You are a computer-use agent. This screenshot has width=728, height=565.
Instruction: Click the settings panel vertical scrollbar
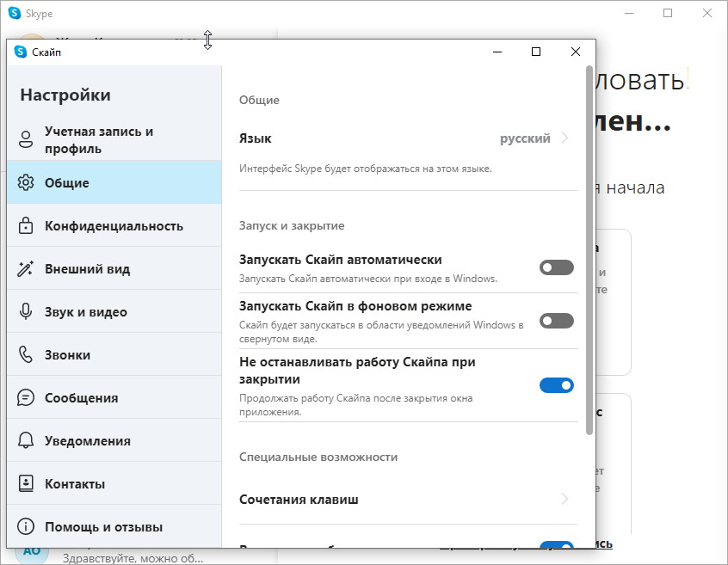(x=589, y=250)
